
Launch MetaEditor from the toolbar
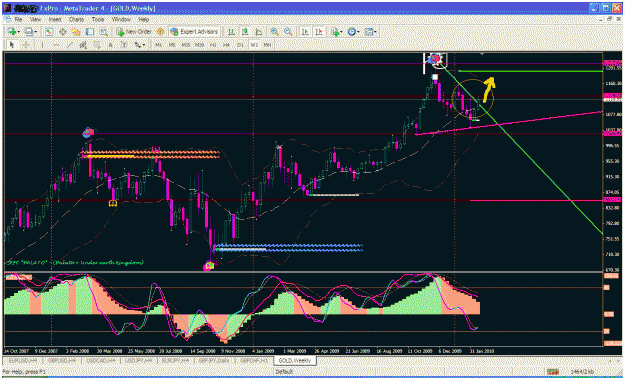[x=160, y=32]
